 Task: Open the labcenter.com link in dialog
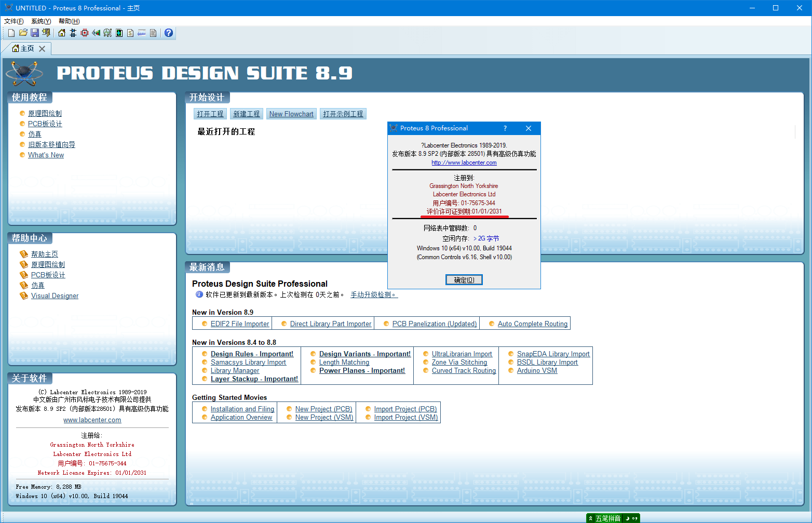pos(464,163)
